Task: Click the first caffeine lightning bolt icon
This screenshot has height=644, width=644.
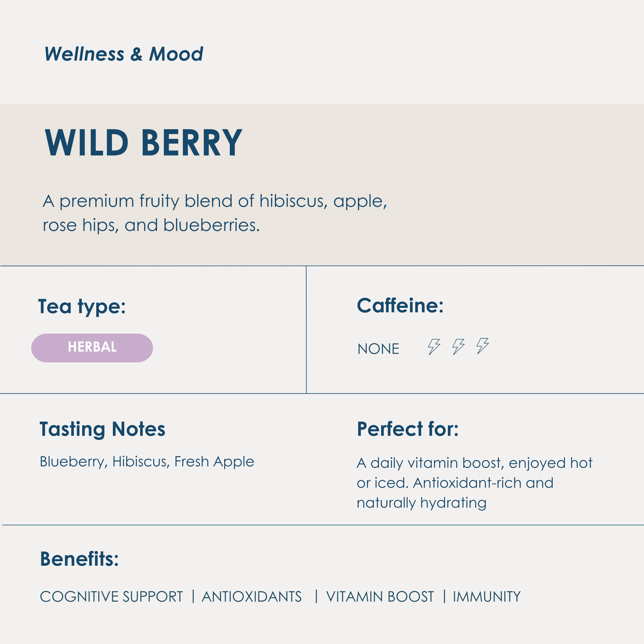Action: click(x=434, y=347)
